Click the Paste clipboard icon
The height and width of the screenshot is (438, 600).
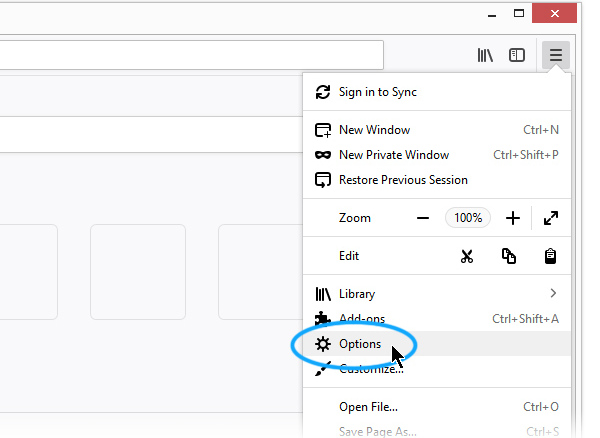pyautogui.click(x=550, y=256)
